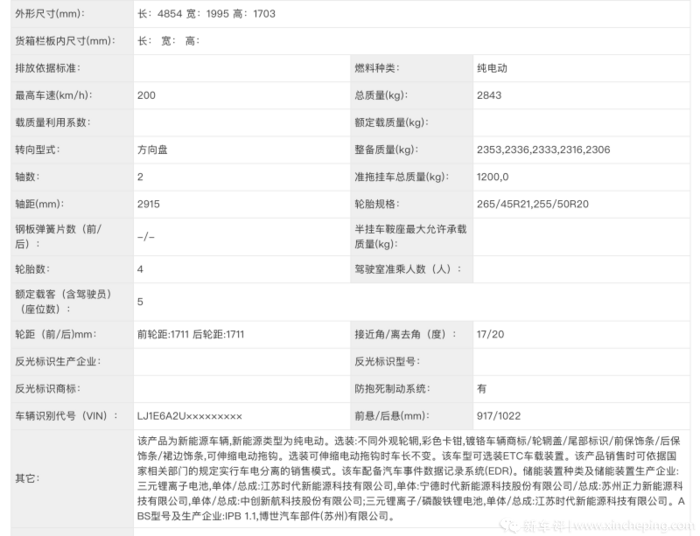Click the 前轮距:1711 后轮距:1711 cell

coord(191,333)
